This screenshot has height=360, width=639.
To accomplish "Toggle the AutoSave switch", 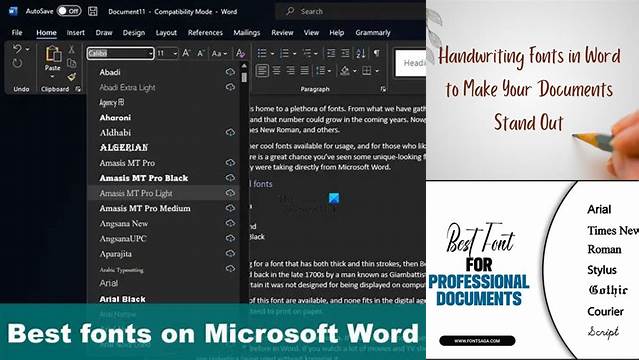I will pos(68,11).
